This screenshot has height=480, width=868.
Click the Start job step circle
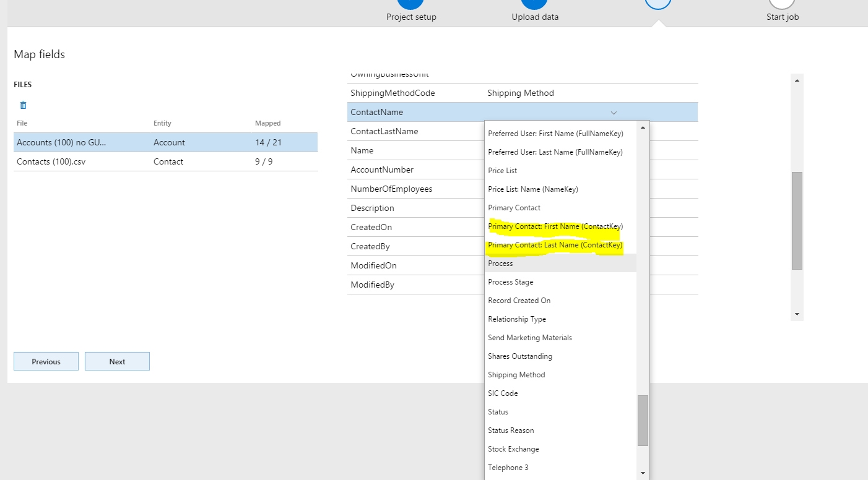click(x=782, y=4)
